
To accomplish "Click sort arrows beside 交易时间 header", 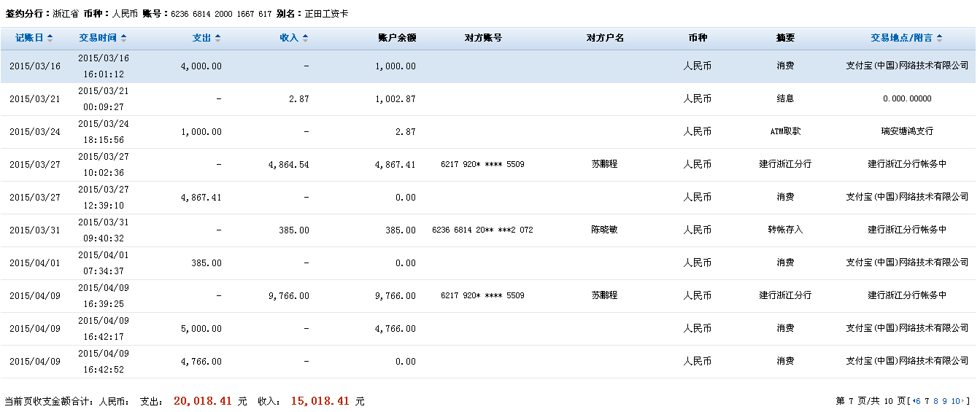I will pyautogui.click(x=123, y=39).
